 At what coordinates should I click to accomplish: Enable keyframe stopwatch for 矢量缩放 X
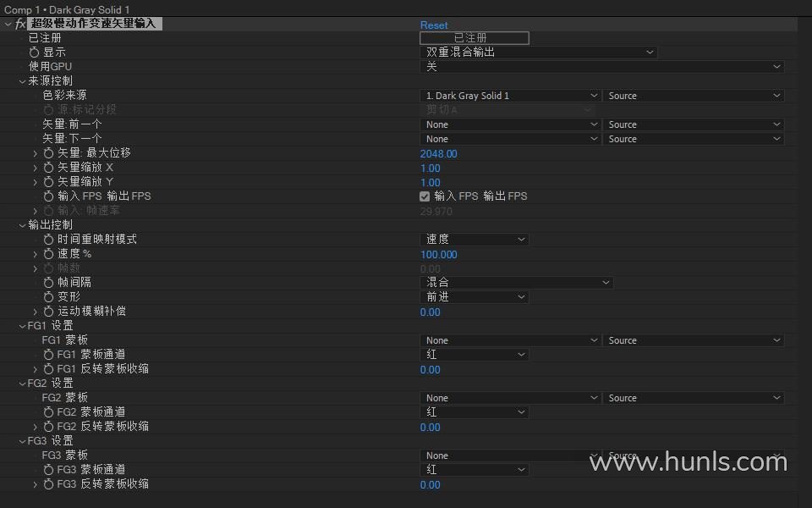[x=49, y=168]
